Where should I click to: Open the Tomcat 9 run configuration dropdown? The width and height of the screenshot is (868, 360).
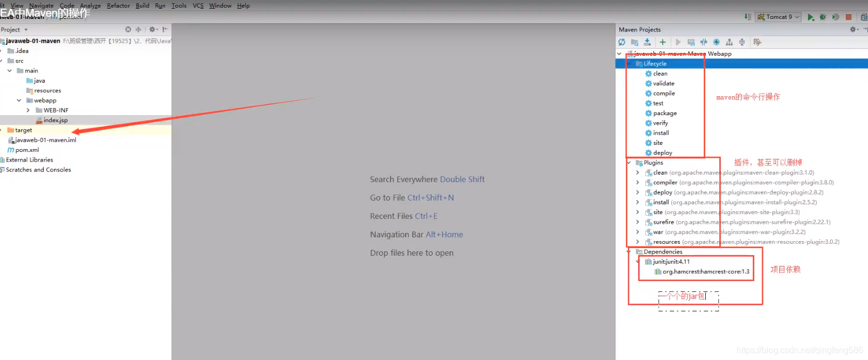click(779, 17)
